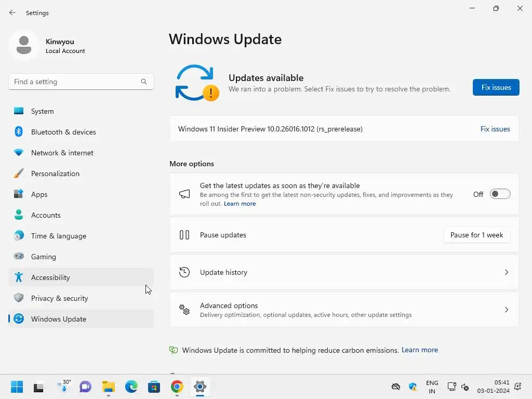Screen dimensions: 532x399
Task: Open the Settings app taskbar icon
Action: tap(200, 387)
